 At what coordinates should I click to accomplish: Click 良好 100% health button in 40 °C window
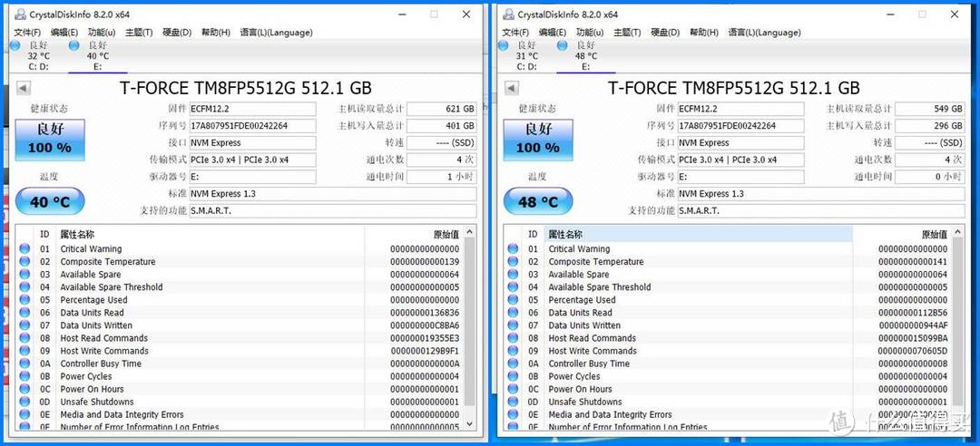click(49, 140)
